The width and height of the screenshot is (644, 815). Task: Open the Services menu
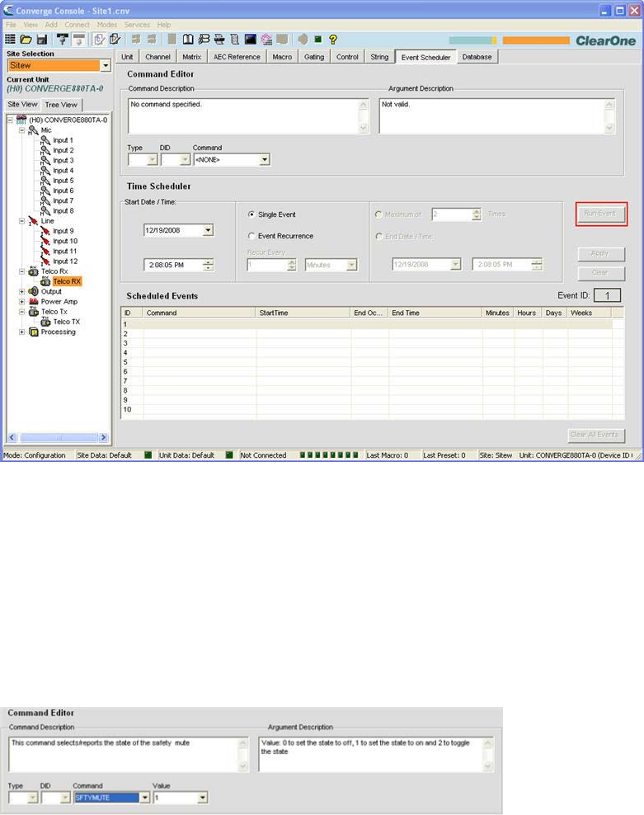(x=137, y=25)
